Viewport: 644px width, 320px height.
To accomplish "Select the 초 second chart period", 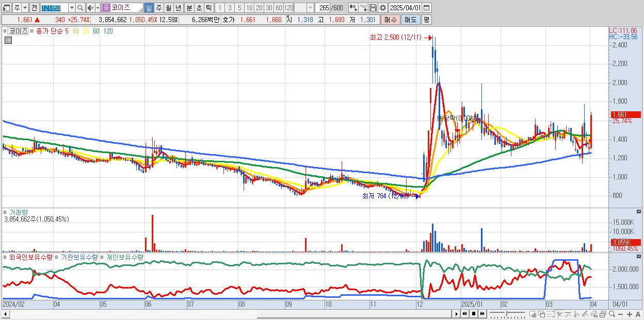I will tap(199, 8).
